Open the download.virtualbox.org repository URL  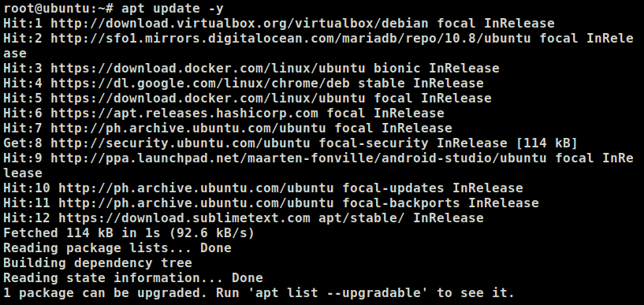(x=240, y=24)
